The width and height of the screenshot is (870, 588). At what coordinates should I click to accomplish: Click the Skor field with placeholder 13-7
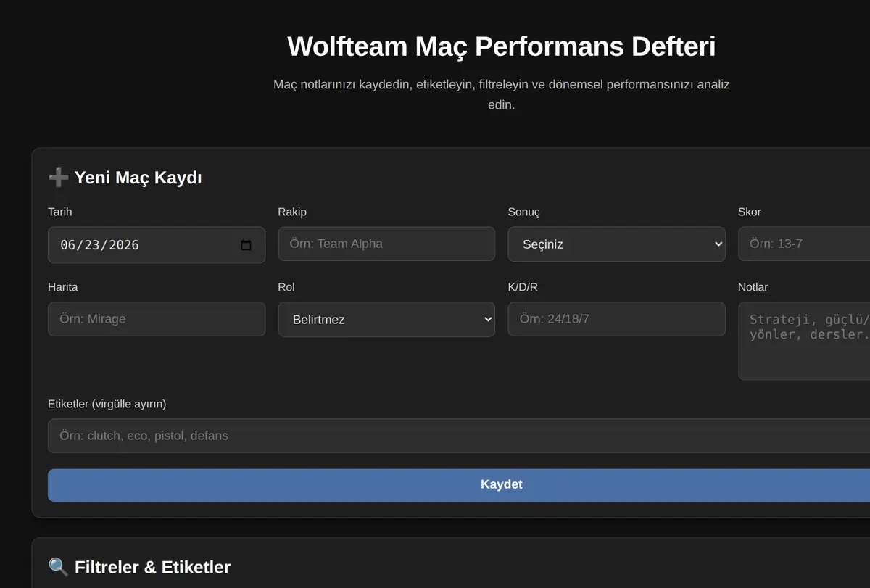pyautogui.click(x=804, y=244)
